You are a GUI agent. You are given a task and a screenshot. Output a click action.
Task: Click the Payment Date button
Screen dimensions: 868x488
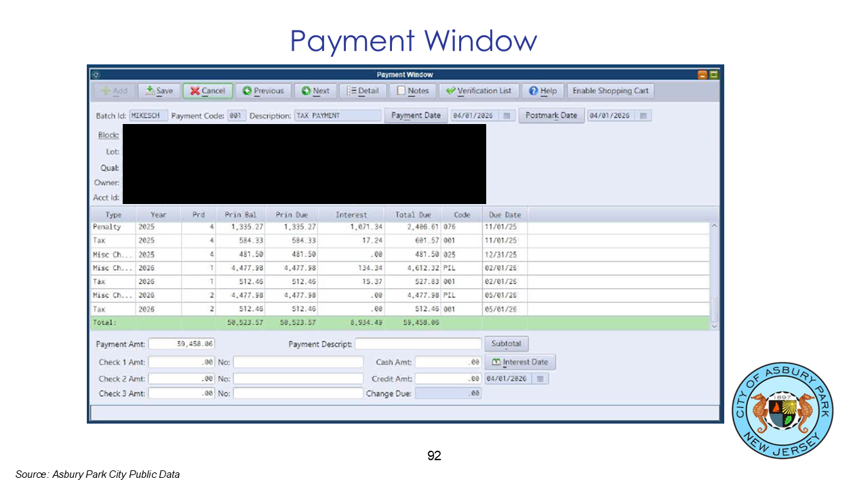coord(416,115)
